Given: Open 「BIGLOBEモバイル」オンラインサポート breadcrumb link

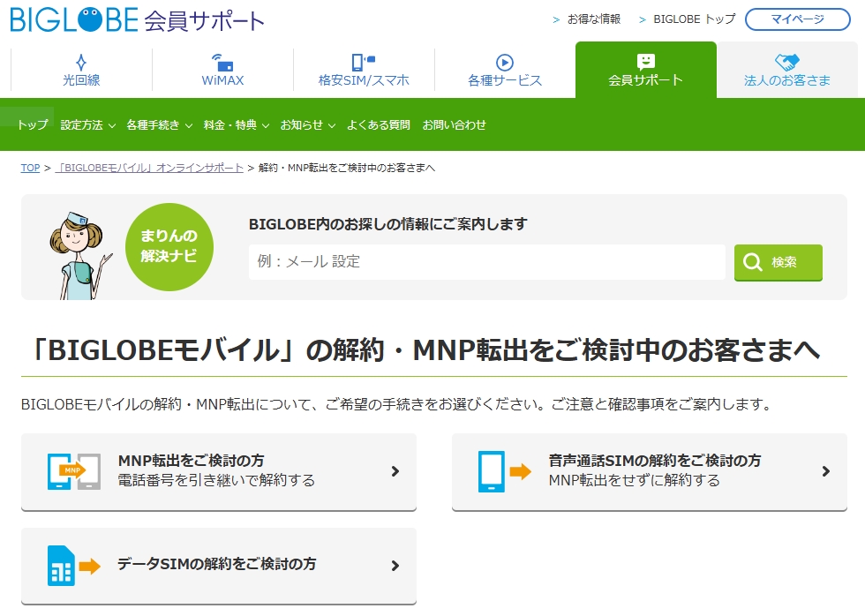Looking at the screenshot, I should [149, 168].
